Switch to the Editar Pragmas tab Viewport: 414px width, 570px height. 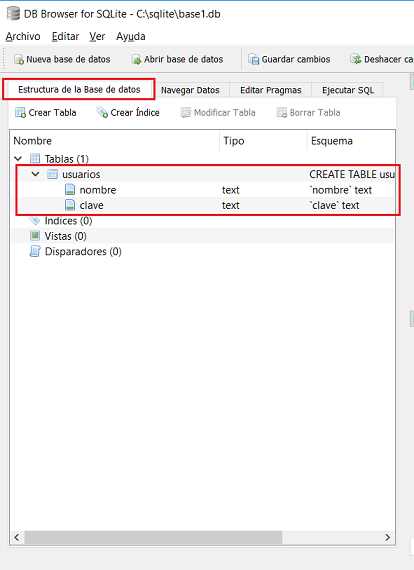[x=270, y=90]
